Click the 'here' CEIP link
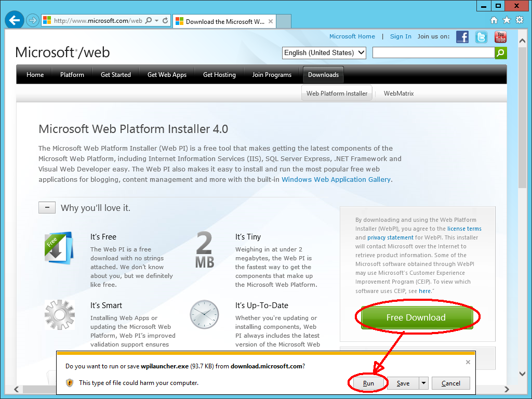 [x=425, y=291]
